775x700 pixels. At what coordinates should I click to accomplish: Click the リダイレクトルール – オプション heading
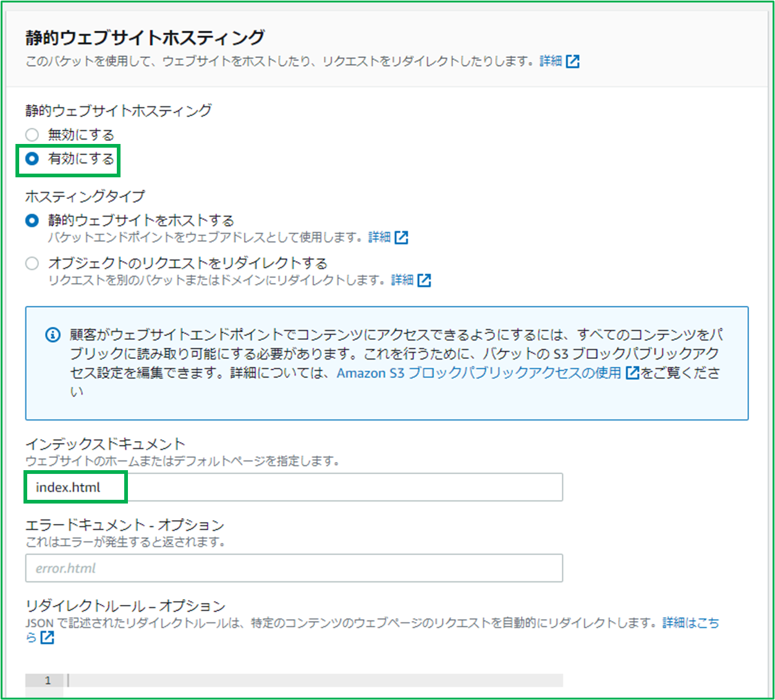point(125,605)
